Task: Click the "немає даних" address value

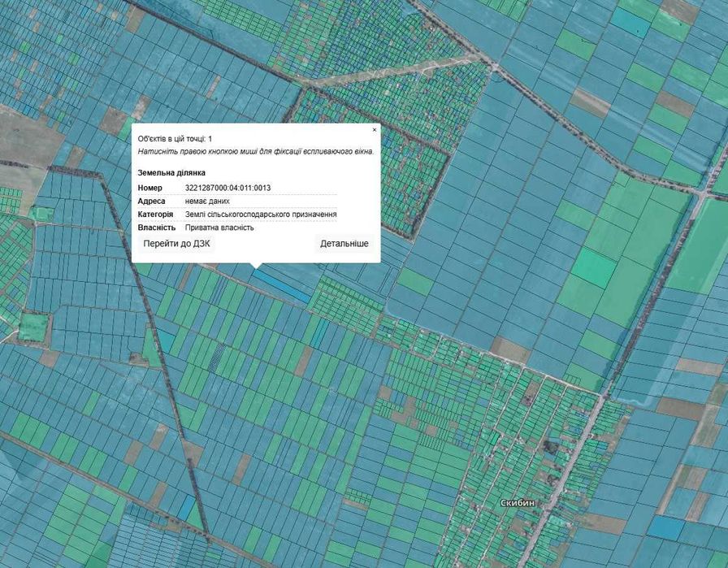Action: click(207, 201)
